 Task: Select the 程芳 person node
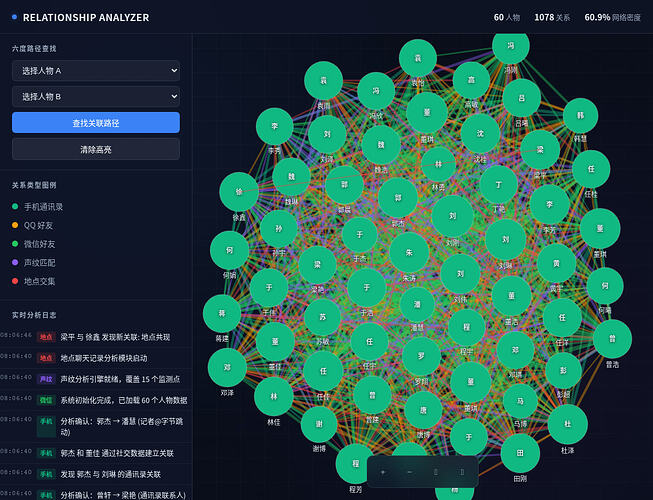(x=356, y=463)
